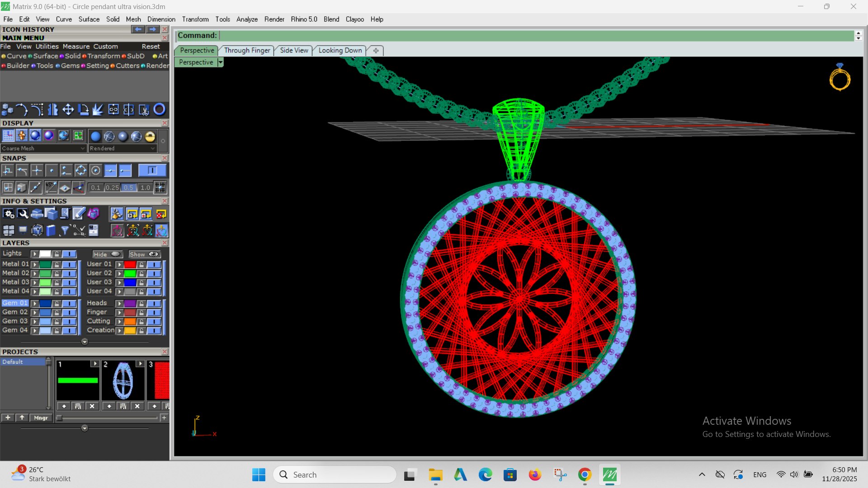This screenshot has width=868, height=488.
Task: Select the Explode tool icon
Action: tap(98, 109)
